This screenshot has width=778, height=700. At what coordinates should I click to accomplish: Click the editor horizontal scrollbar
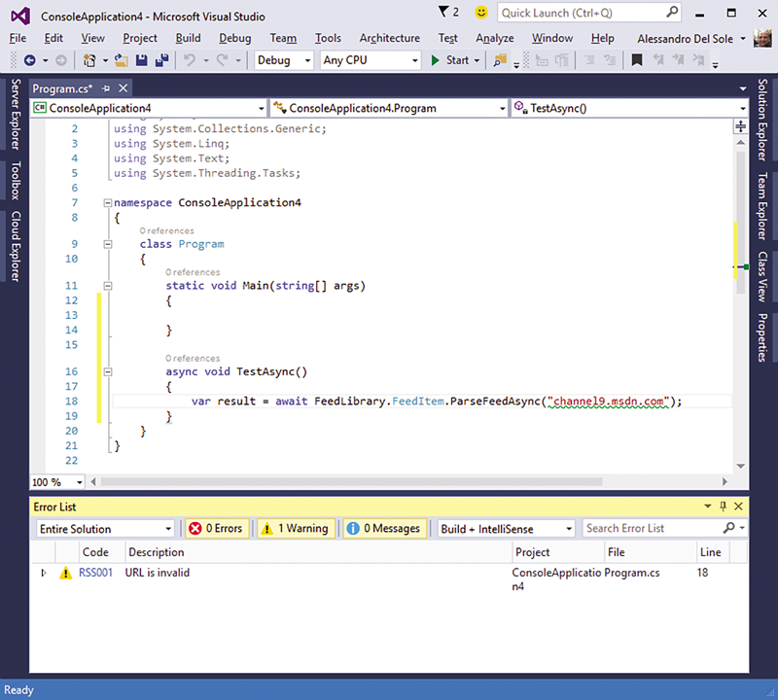(x=351, y=482)
